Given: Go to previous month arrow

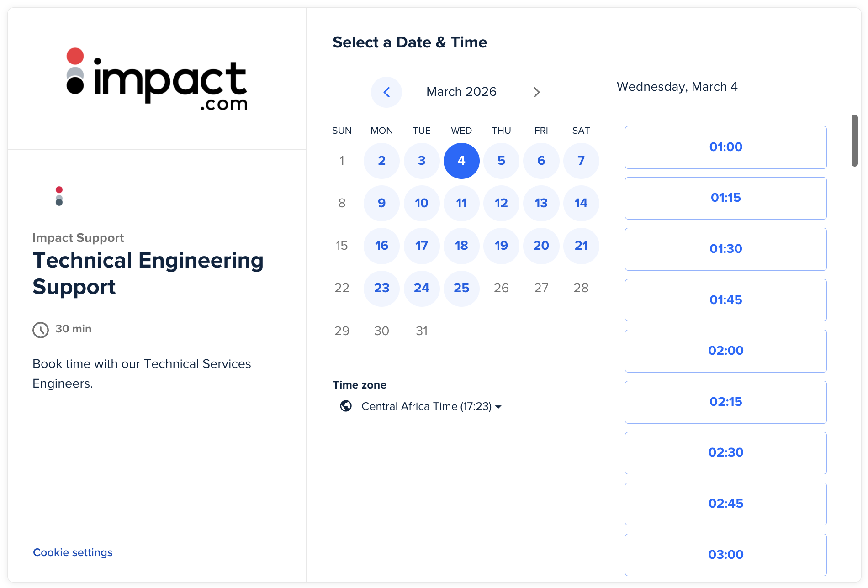Looking at the screenshot, I should [x=386, y=92].
